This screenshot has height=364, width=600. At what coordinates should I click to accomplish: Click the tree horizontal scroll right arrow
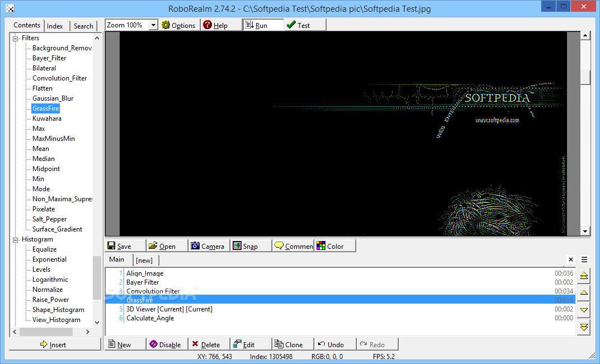tap(88, 332)
